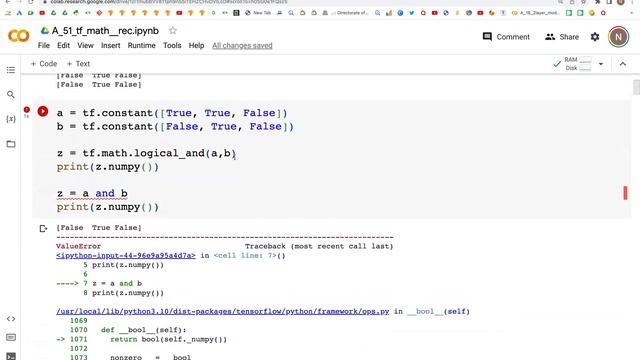Collapse the header with the chevron

(x=623, y=64)
